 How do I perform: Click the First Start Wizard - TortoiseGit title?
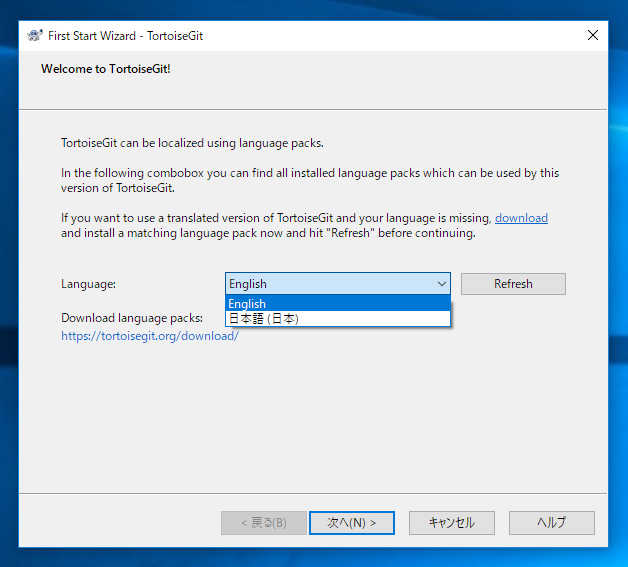(x=125, y=36)
